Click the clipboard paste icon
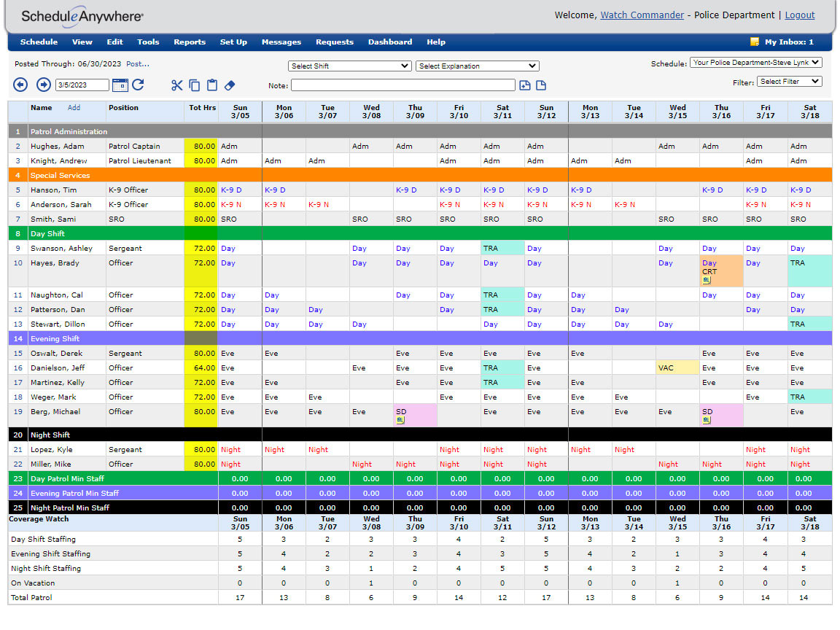The image size is (840, 630). 212,85
